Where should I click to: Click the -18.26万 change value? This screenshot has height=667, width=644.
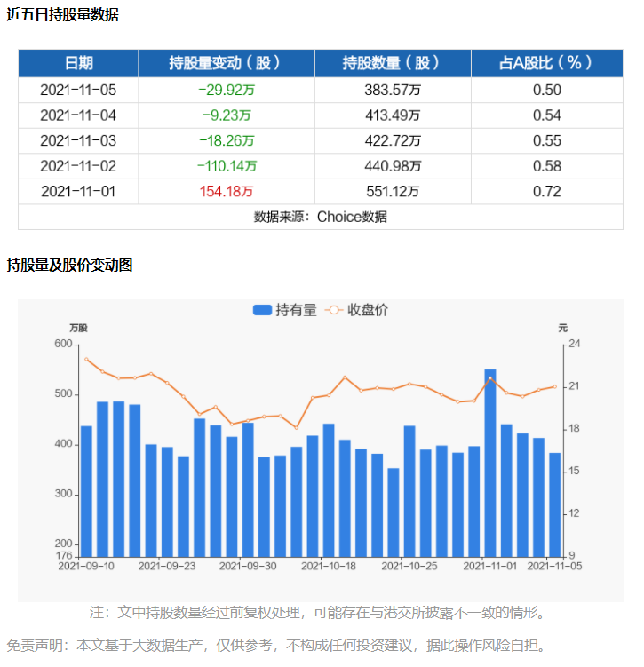227,141
